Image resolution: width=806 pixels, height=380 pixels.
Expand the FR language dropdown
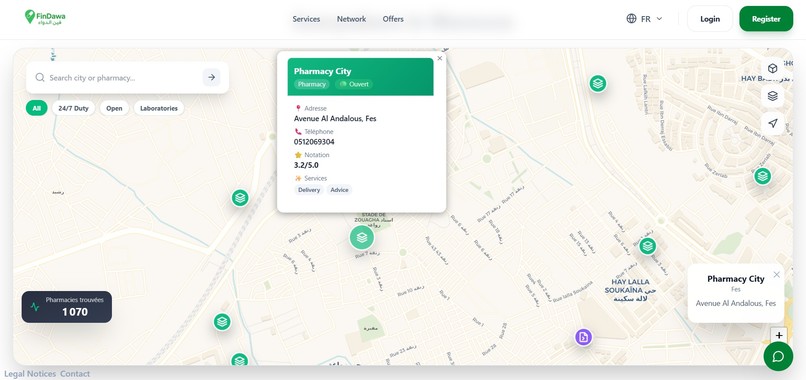point(645,19)
